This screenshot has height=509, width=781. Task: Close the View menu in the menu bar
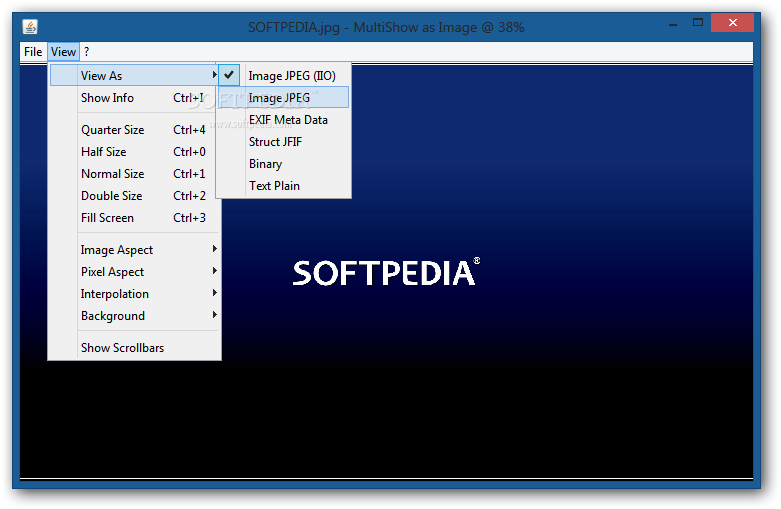63,52
